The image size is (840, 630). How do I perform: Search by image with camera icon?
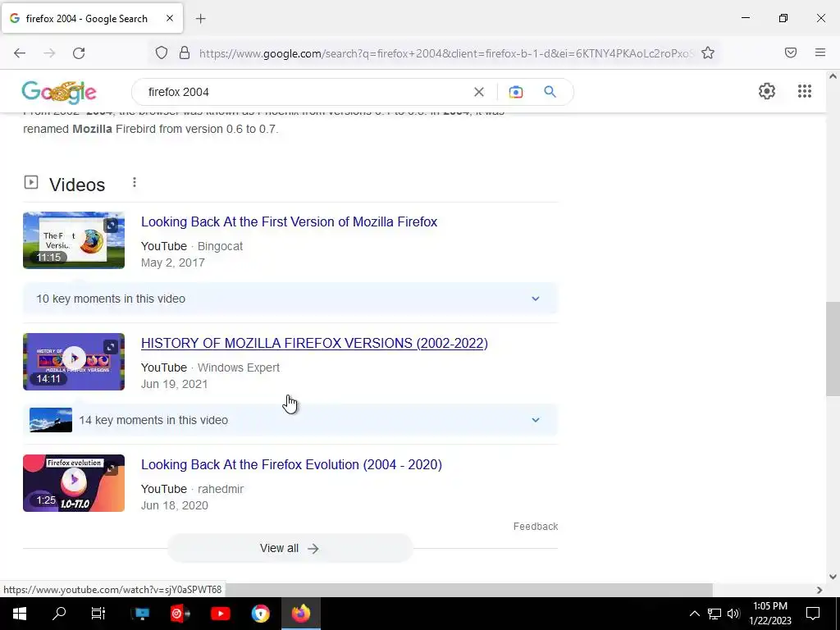(515, 92)
